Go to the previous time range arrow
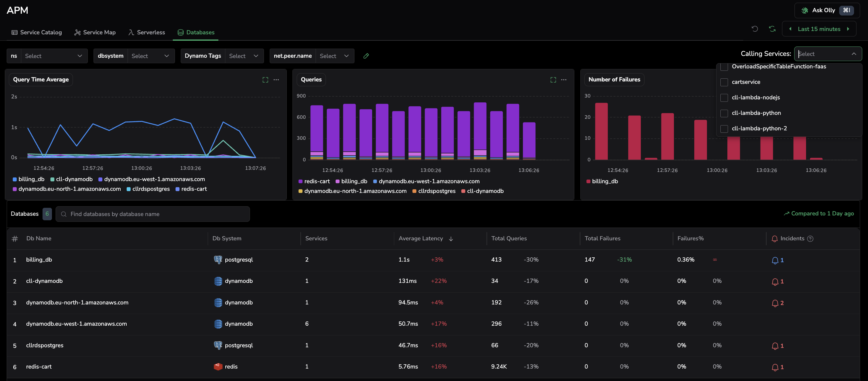The height and width of the screenshot is (381, 868). [x=791, y=29]
